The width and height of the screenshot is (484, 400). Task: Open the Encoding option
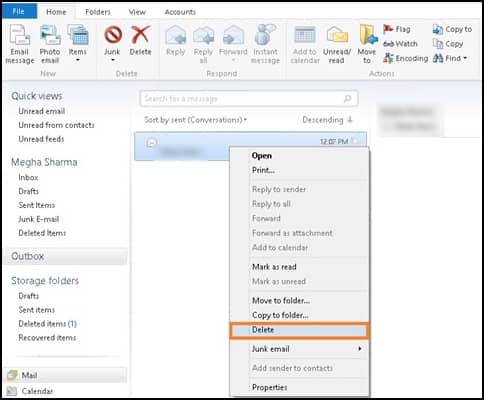click(x=405, y=58)
